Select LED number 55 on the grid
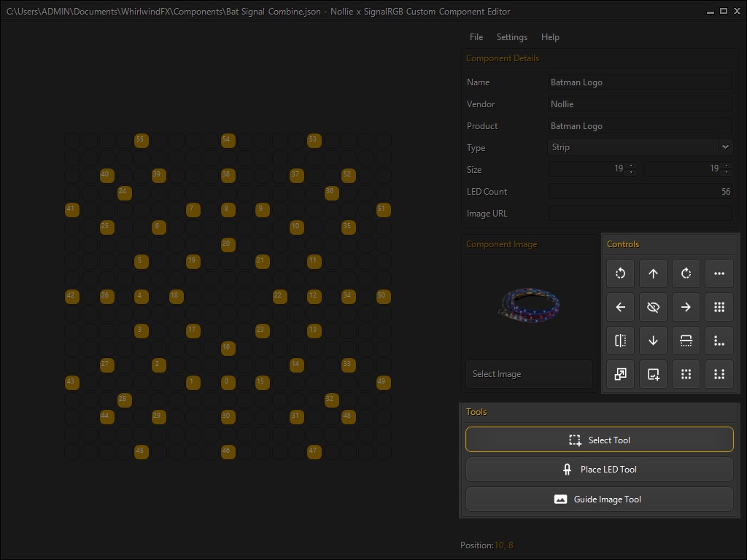Viewport: 747px width, 560px height. 142,141
